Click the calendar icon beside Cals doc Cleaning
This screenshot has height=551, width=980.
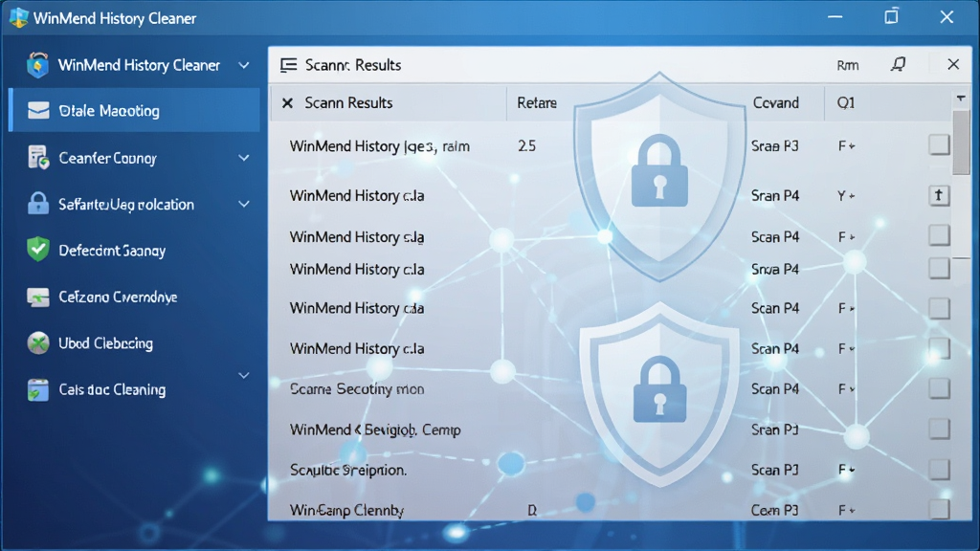38,389
